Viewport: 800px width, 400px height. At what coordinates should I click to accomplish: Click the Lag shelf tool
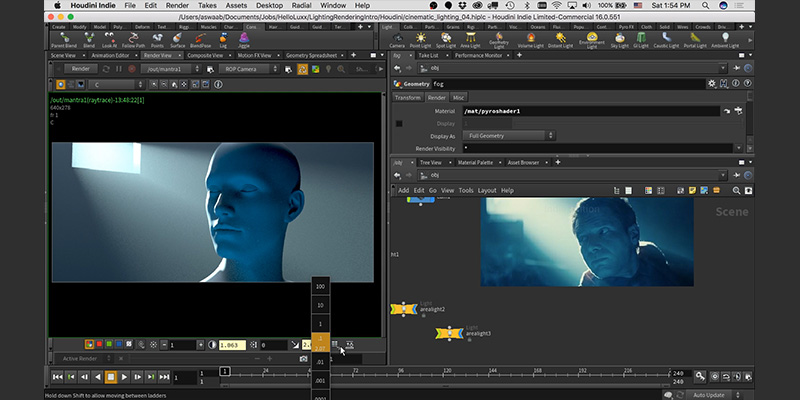[x=223, y=40]
